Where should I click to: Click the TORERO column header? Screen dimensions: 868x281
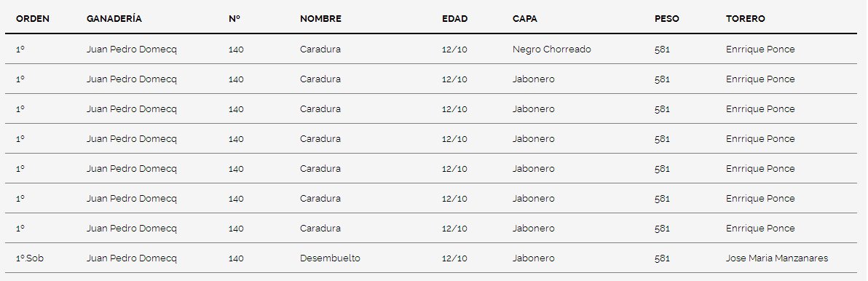[745, 19]
